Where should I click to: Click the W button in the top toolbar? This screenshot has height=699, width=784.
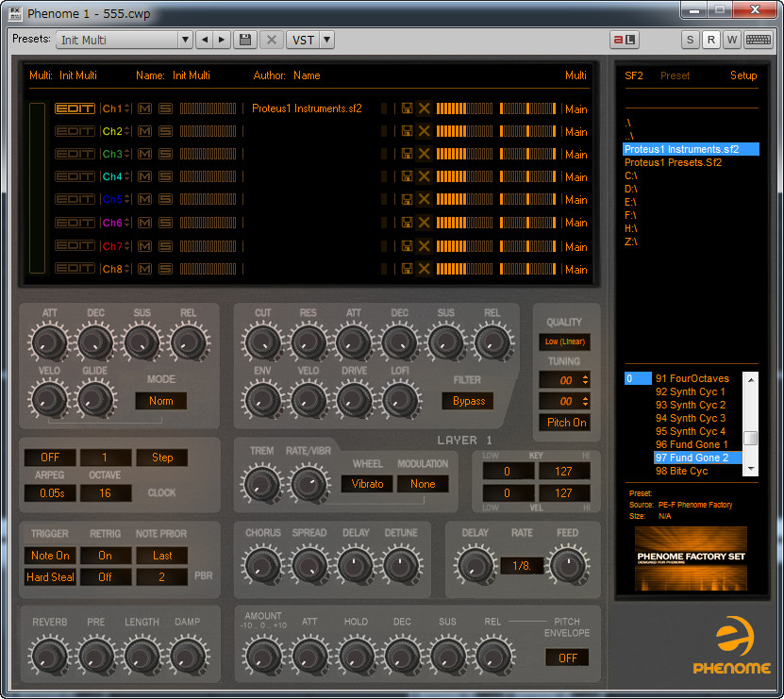coord(732,40)
